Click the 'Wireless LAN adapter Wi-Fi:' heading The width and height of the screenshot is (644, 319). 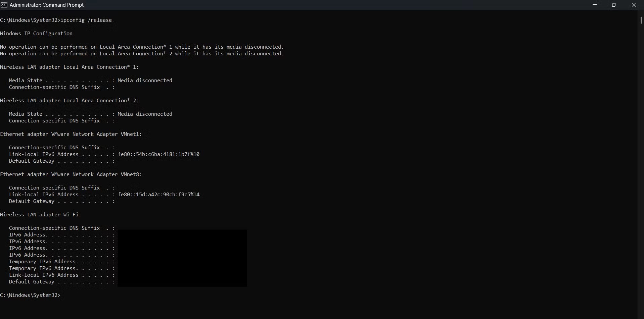click(41, 215)
